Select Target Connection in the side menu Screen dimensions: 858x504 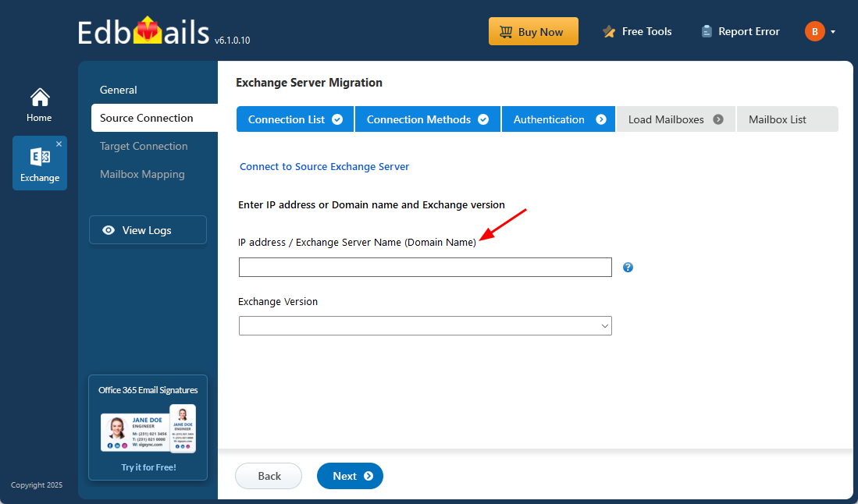(x=144, y=146)
